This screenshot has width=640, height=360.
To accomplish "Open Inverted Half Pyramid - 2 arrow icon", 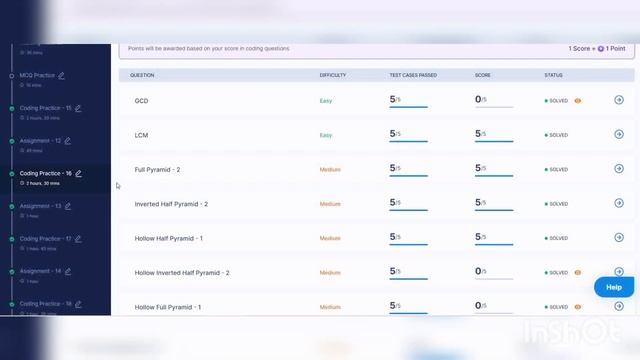I will point(619,203).
